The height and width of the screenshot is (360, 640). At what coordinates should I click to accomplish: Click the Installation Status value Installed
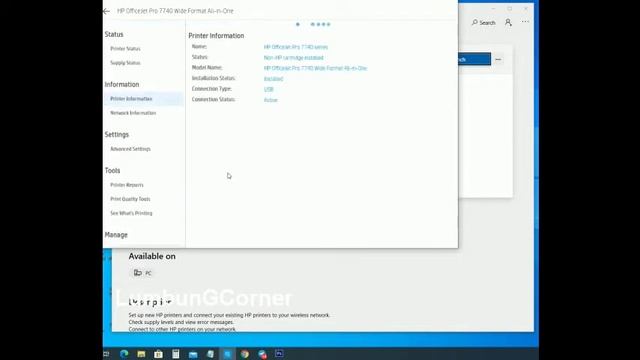pyautogui.click(x=273, y=79)
